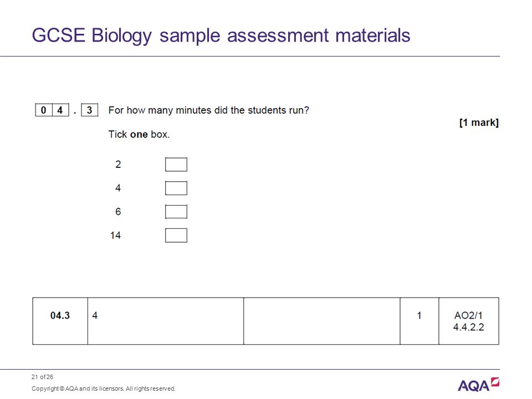
Task: Click the empty middle cell of mark scheme table
Action: point(321,321)
